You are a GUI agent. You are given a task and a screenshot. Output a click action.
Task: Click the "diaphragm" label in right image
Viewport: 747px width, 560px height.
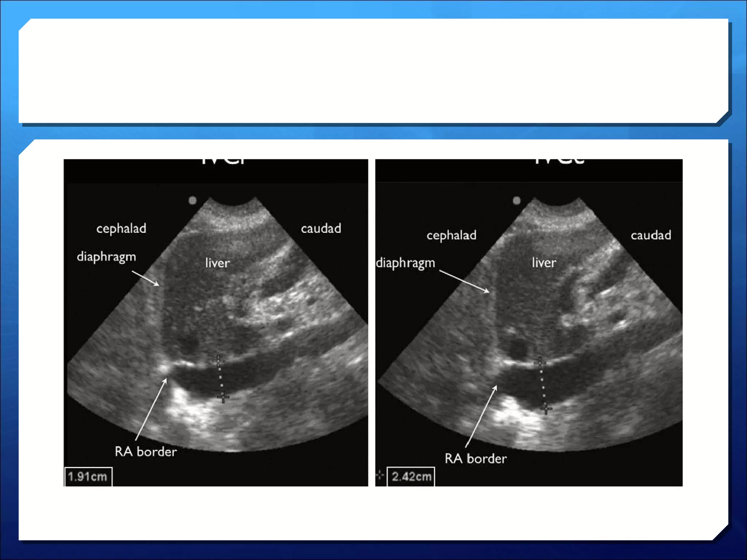tap(406, 263)
